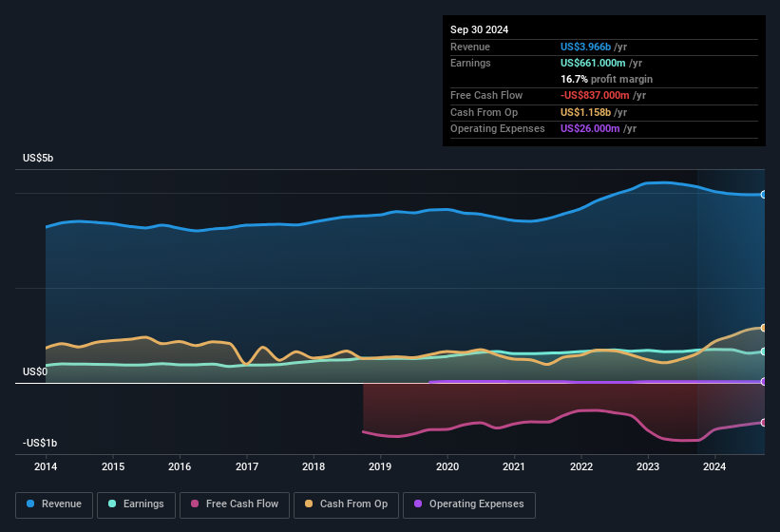Click the Operating Expenses endpoint marker
780x532 pixels.
[x=764, y=382]
